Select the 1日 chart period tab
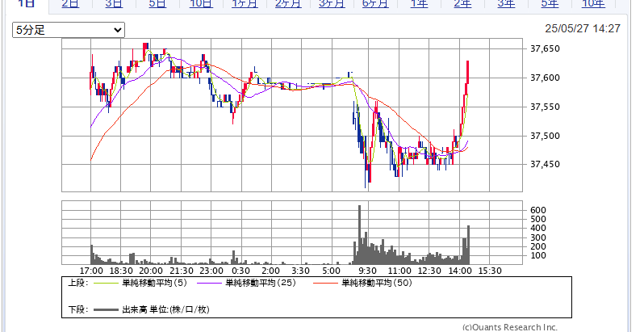 [26, 5]
